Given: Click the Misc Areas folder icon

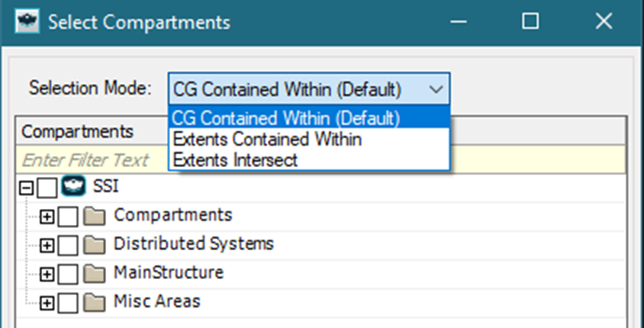Looking at the screenshot, I should pyautogui.click(x=94, y=303).
